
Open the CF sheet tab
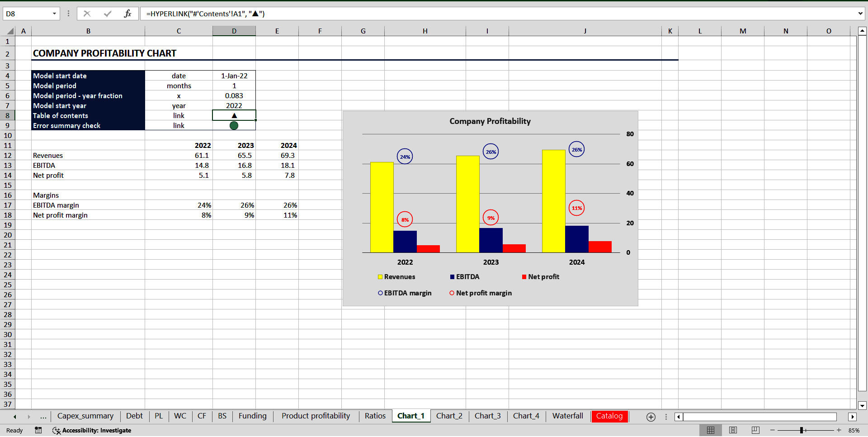click(202, 416)
